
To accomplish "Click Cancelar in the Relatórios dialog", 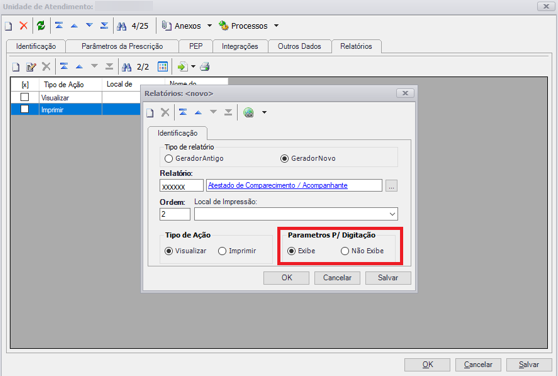I will click(x=337, y=278).
